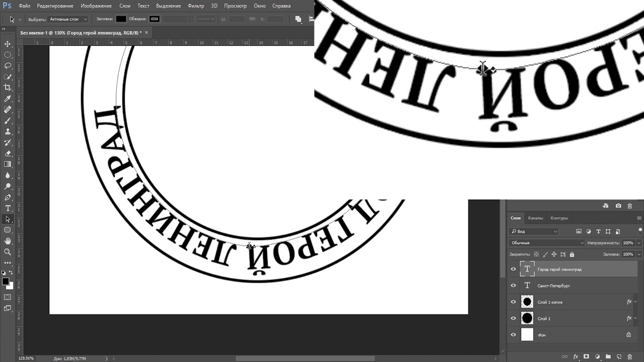
Task: Select the Healing Brush tool
Action: (x=8, y=110)
